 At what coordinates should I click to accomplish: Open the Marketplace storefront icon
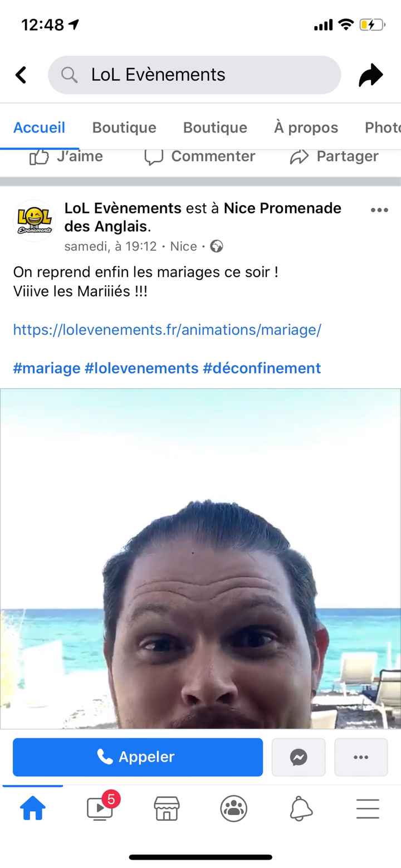[x=167, y=808]
